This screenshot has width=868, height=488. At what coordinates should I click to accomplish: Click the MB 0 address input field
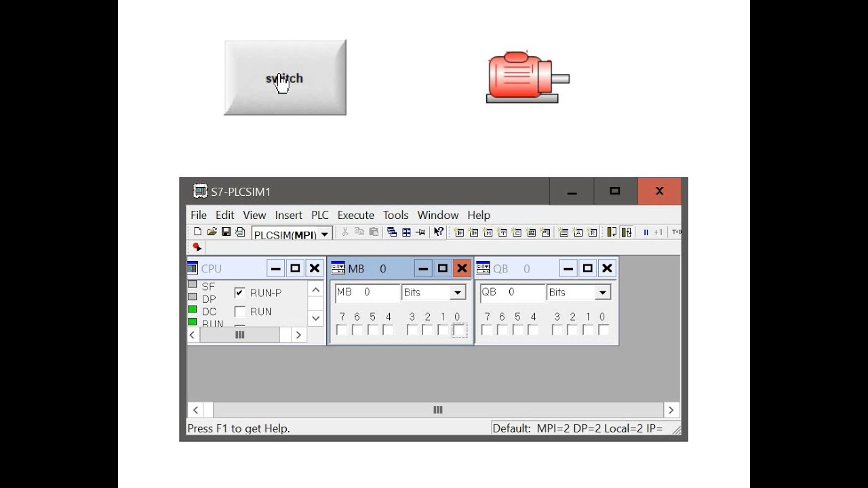(368, 293)
